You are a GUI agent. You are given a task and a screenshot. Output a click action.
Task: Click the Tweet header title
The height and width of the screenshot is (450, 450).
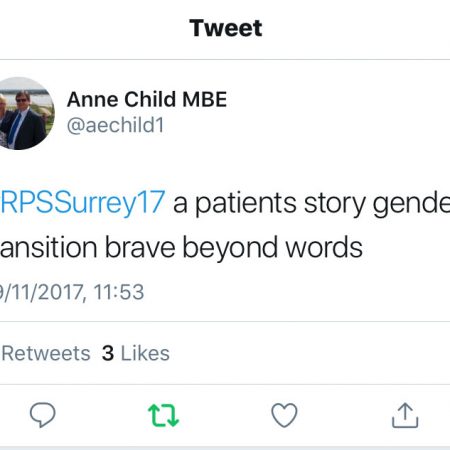tap(226, 28)
